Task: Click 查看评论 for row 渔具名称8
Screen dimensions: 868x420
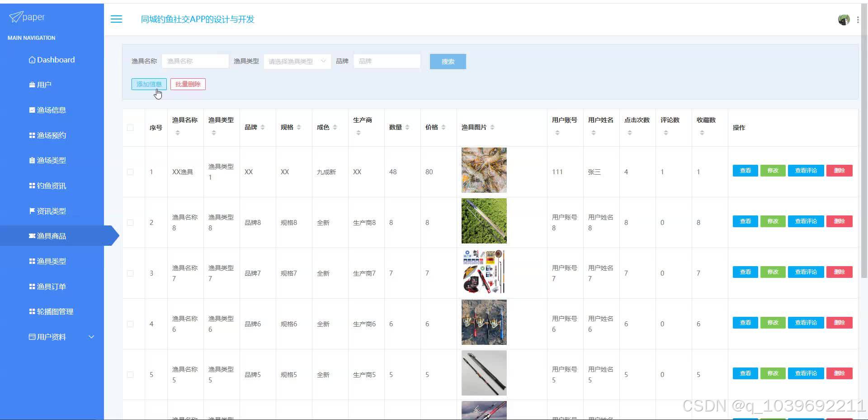Action: pos(806,221)
